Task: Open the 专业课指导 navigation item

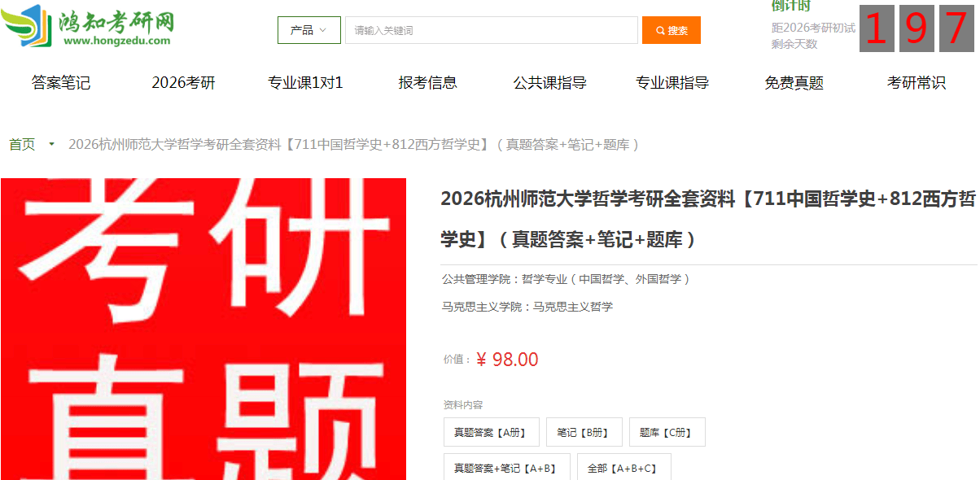Action: pyautogui.click(x=672, y=82)
